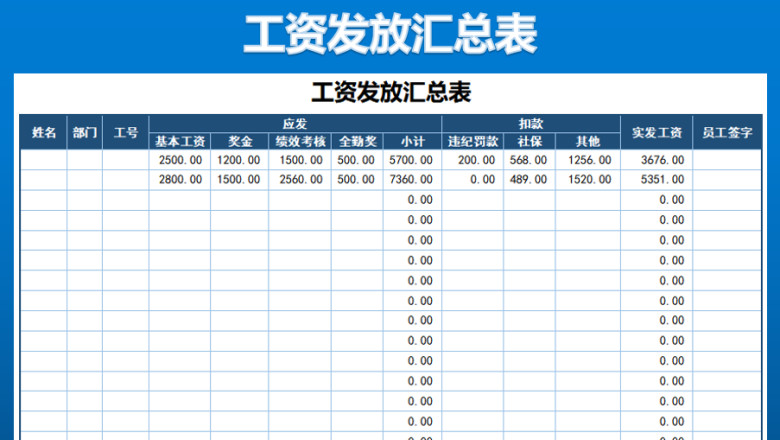Screen dimensions: 780x440
Task: Select the 小计 column header
Action: [412, 141]
